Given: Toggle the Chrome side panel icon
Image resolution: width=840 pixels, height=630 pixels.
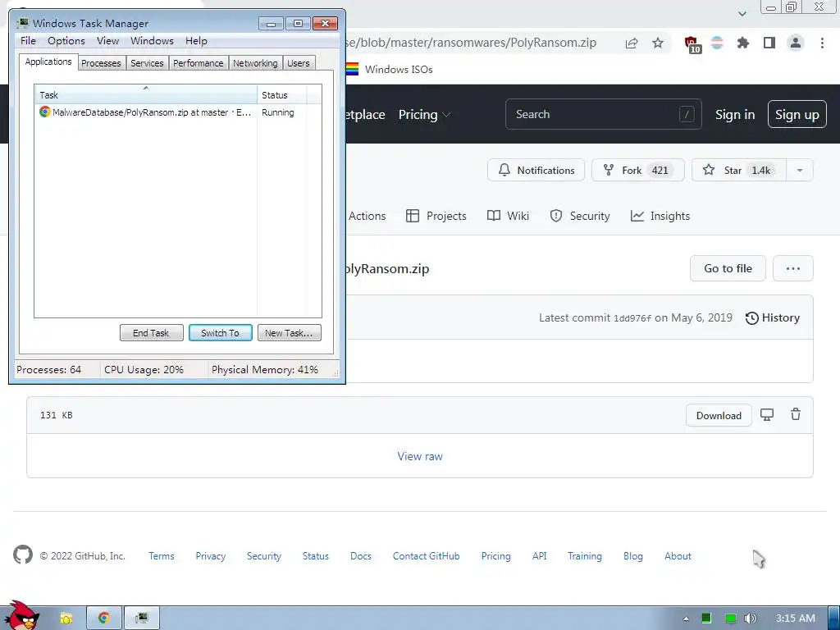Looking at the screenshot, I should pos(769,43).
